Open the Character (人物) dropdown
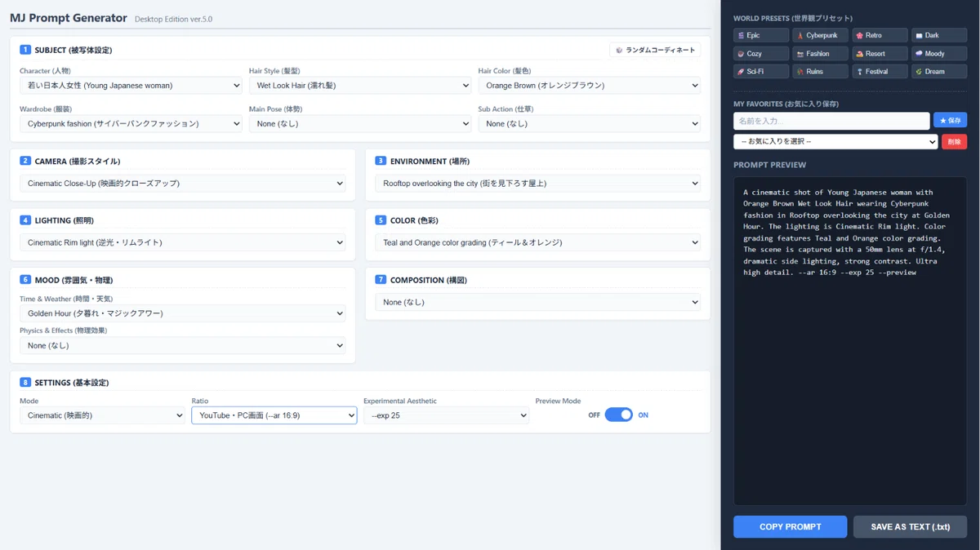The image size is (980, 550). click(131, 85)
